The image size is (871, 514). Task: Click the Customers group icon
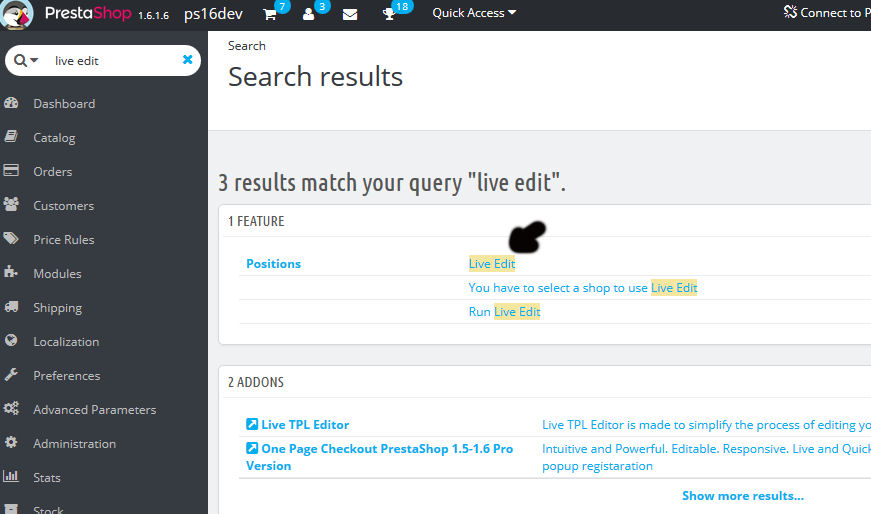[x=11, y=204]
